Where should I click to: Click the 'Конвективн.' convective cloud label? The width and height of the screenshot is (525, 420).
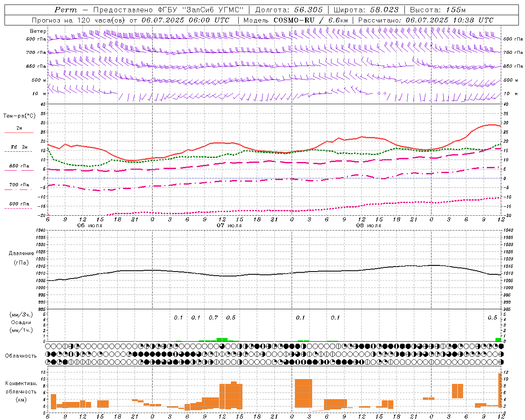pos(21,383)
